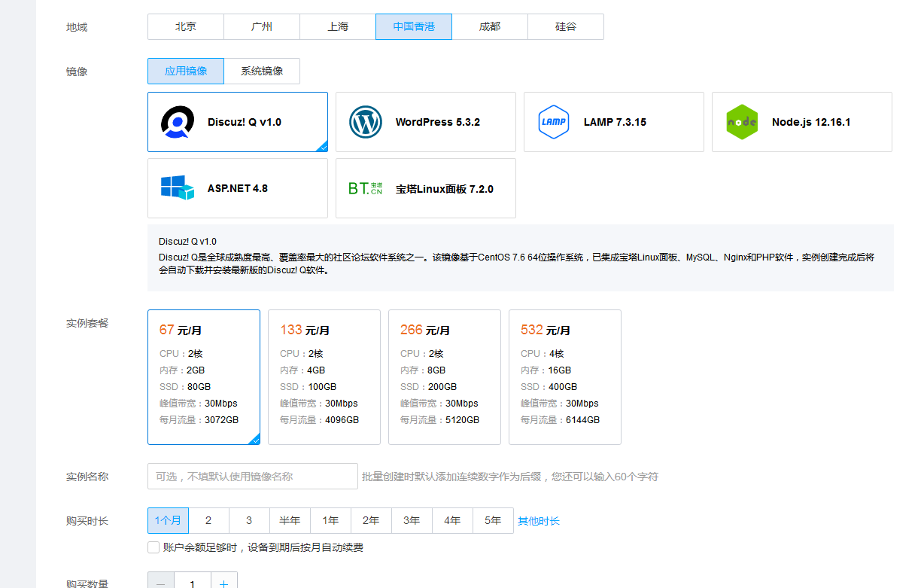Click the ASP.NET Windows logo icon

click(x=178, y=187)
